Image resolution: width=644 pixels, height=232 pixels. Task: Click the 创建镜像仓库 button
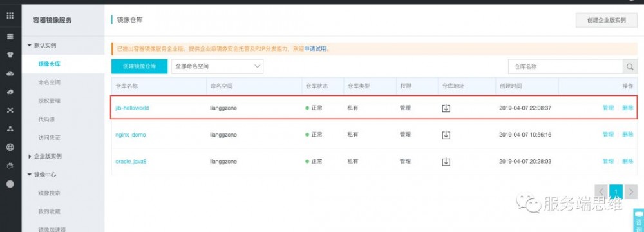139,66
